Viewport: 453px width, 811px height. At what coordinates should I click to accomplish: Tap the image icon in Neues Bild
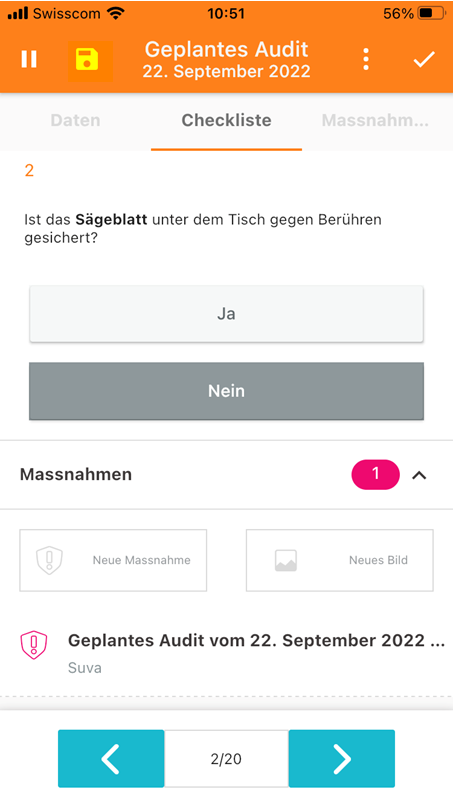pyautogui.click(x=286, y=561)
